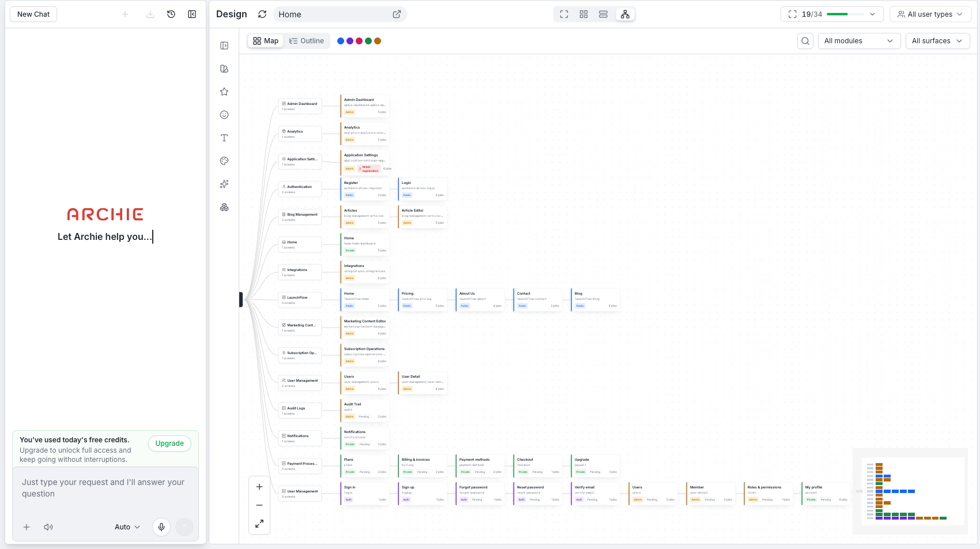Screen dimensions: 980x549
Task: Open Home page in external link icon
Action: click(397, 14)
